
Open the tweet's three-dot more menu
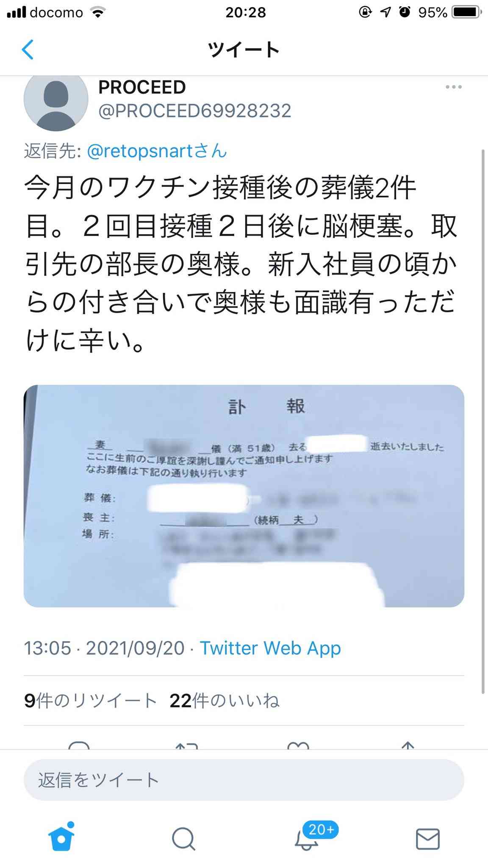454,87
